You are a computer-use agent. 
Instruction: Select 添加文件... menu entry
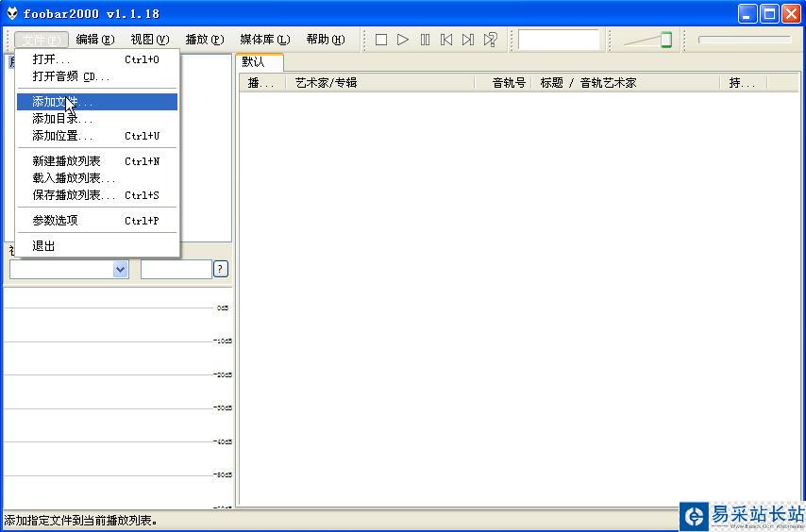[97, 102]
